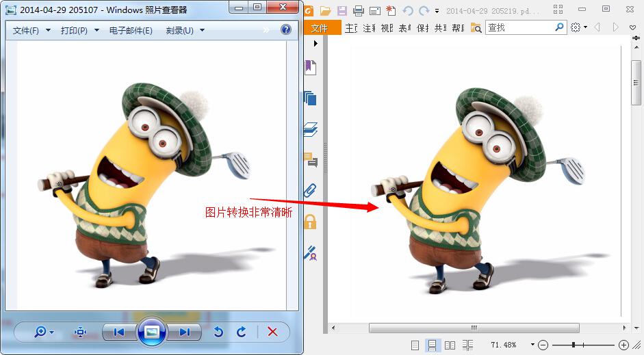Switch to the 注释 ribbon tab
The image size is (644, 355).
370,28
